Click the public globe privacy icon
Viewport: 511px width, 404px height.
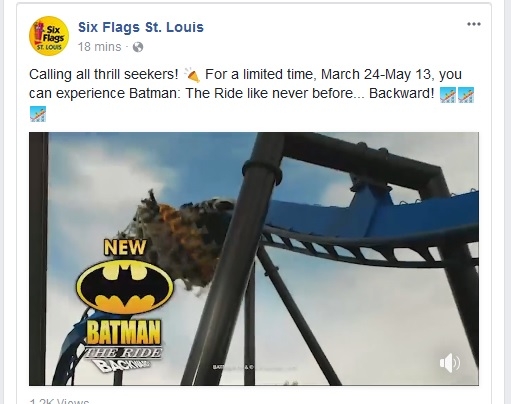click(138, 47)
